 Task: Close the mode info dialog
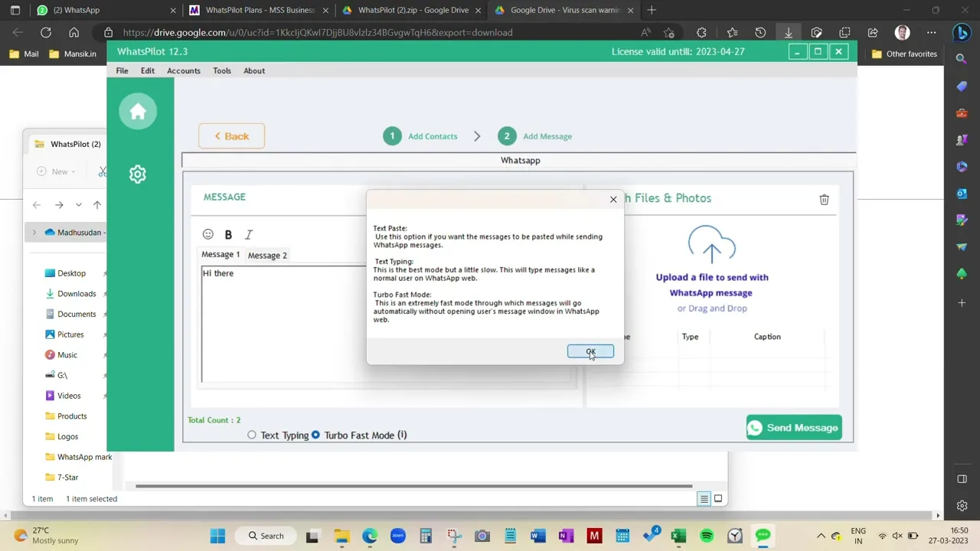click(x=613, y=199)
